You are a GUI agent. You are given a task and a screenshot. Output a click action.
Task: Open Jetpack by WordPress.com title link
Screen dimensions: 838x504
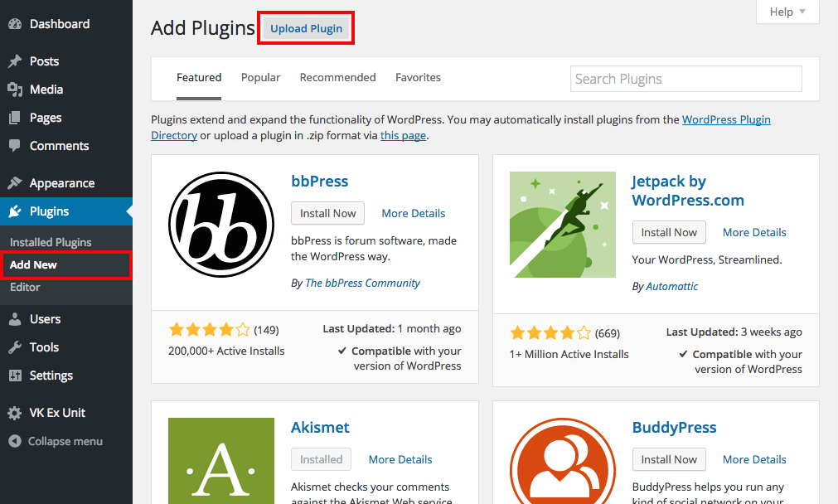click(688, 191)
